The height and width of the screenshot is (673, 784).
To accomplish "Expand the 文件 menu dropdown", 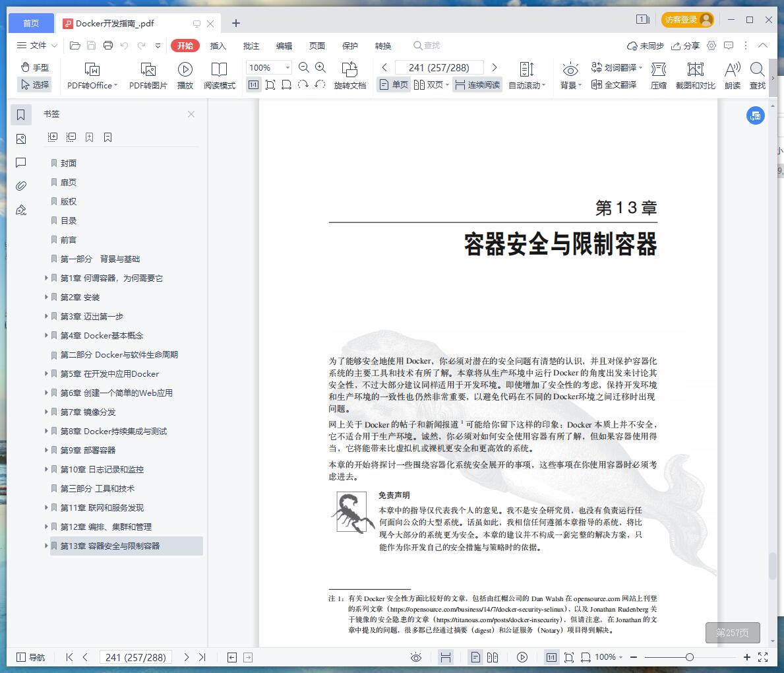I will click(x=38, y=46).
